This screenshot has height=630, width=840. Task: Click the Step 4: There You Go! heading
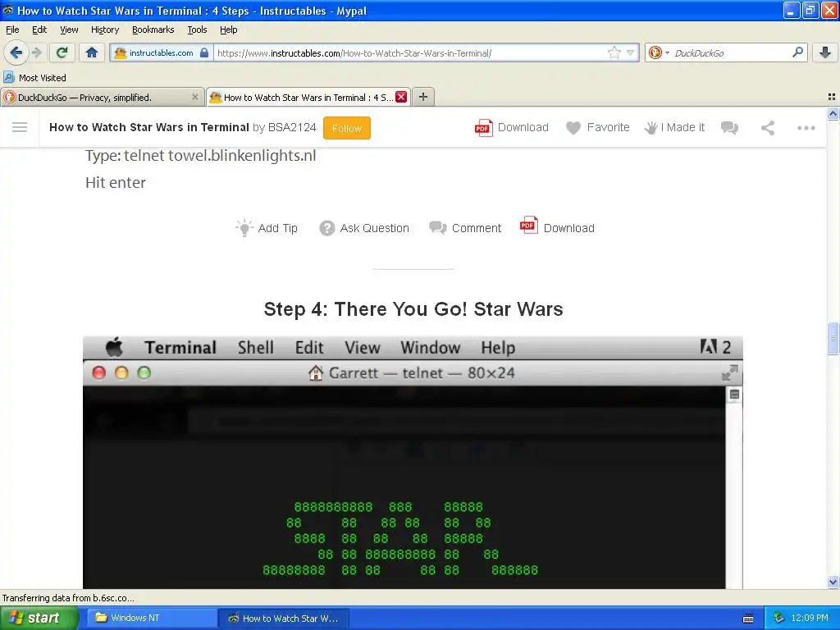pyautogui.click(x=413, y=309)
